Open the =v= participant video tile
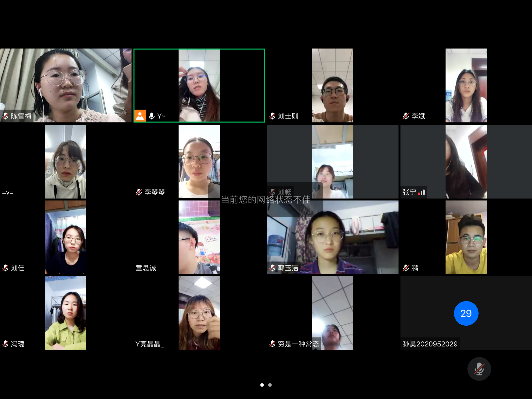 pos(66,162)
